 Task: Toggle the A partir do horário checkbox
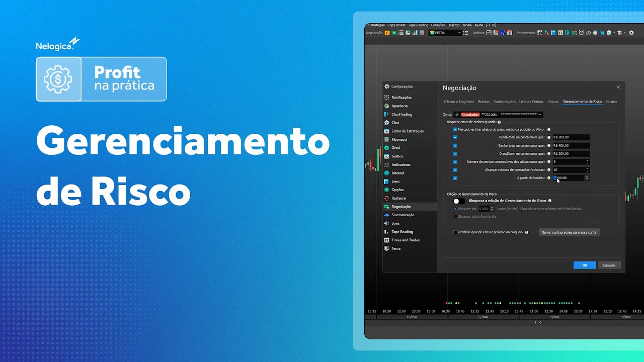point(455,178)
